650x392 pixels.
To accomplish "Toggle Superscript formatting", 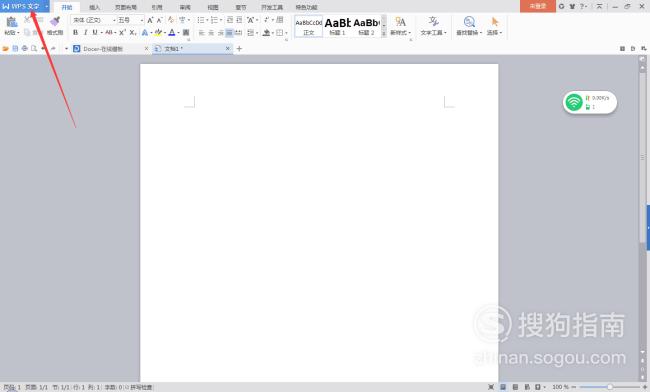I will pos(122,32).
